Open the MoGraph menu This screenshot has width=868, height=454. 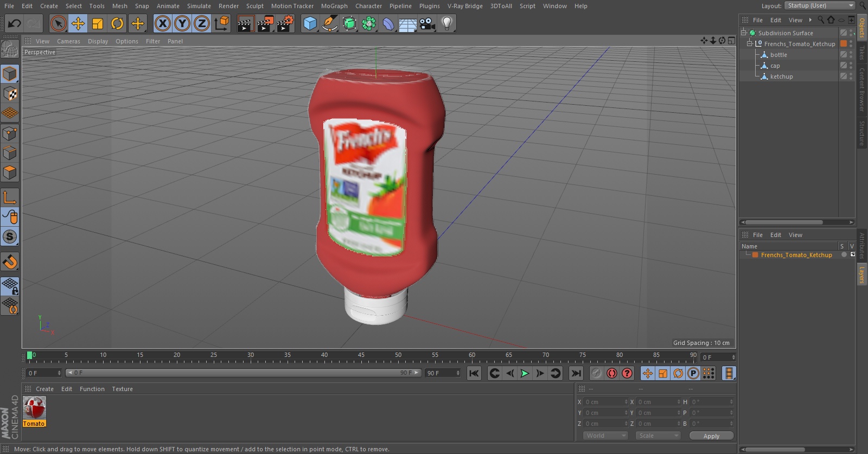click(x=334, y=6)
